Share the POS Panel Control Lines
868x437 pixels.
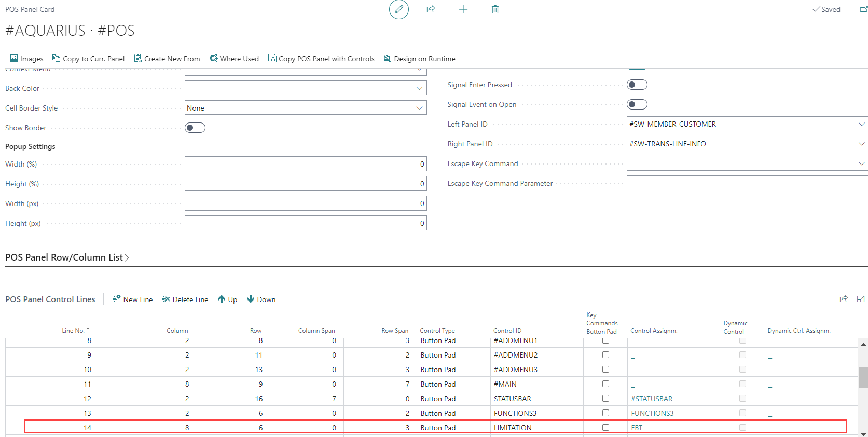tap(844, 299)
